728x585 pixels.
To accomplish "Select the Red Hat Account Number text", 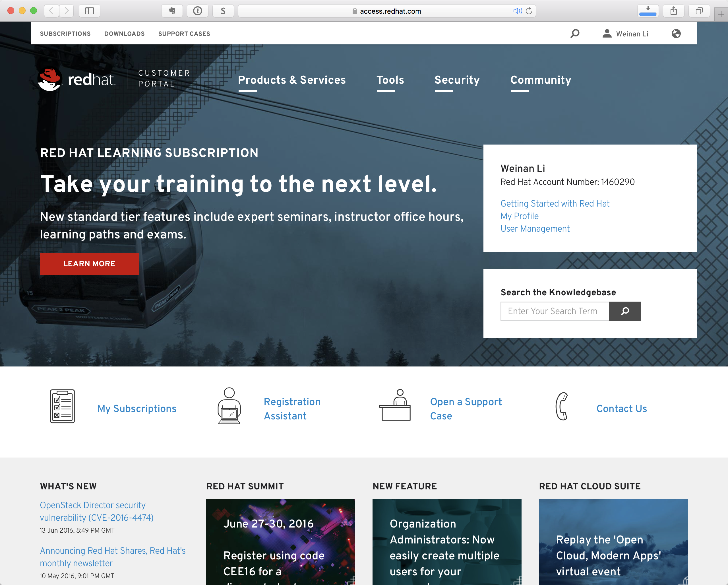I will coord(567,182).
